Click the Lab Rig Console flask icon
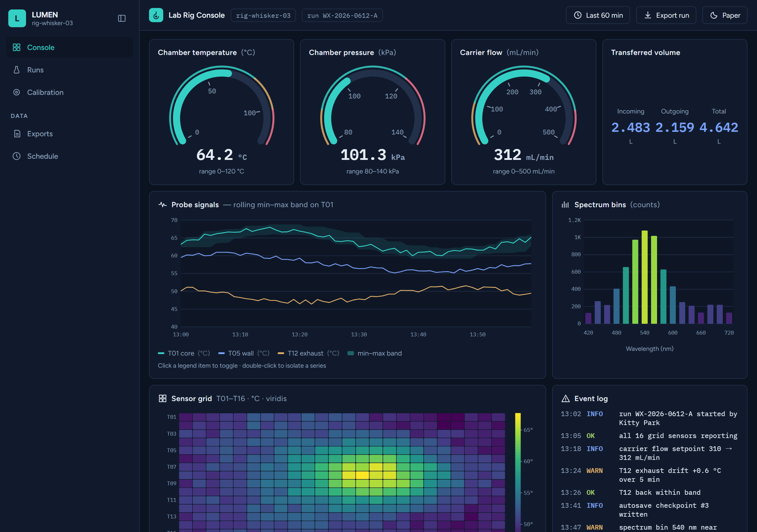 pos(156,15)
